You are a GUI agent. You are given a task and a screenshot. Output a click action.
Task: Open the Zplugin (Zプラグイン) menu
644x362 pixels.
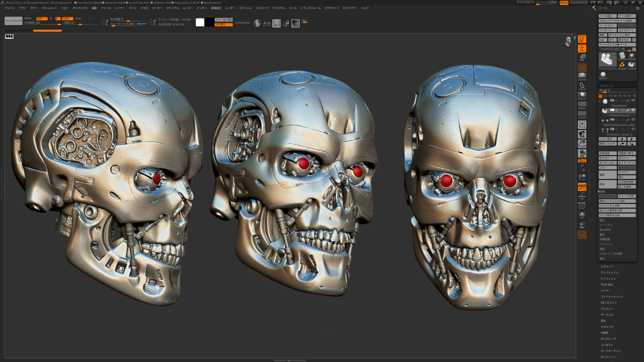[x=332, y=8]
